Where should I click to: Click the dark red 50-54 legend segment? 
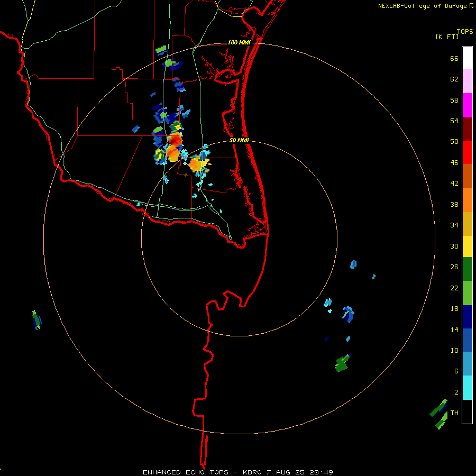467,129
